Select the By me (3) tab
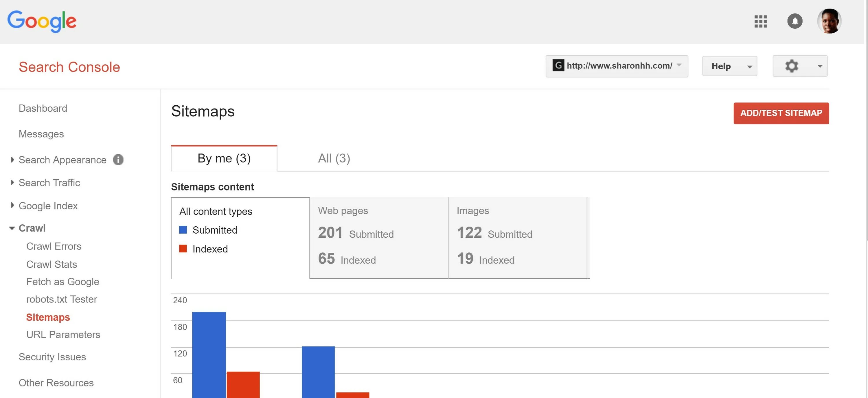Screen dimensions: 868x398 224,158
